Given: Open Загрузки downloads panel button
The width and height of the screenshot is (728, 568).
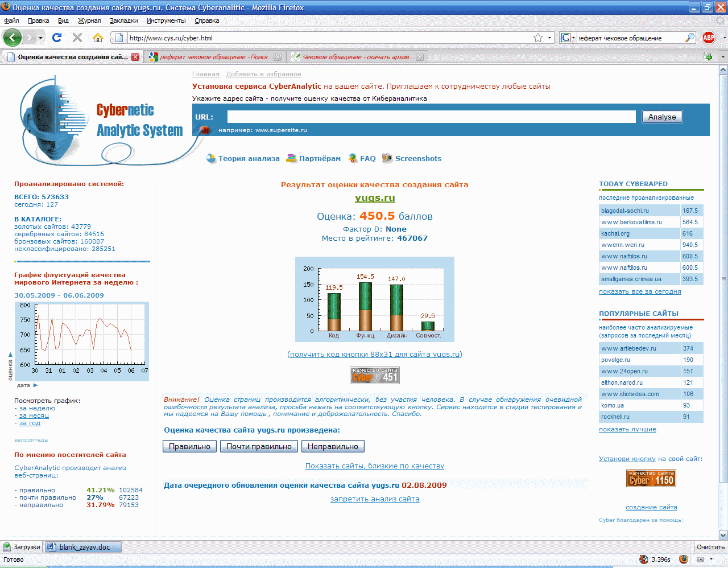Looking at the screenshot, I should tap(22, 547).
